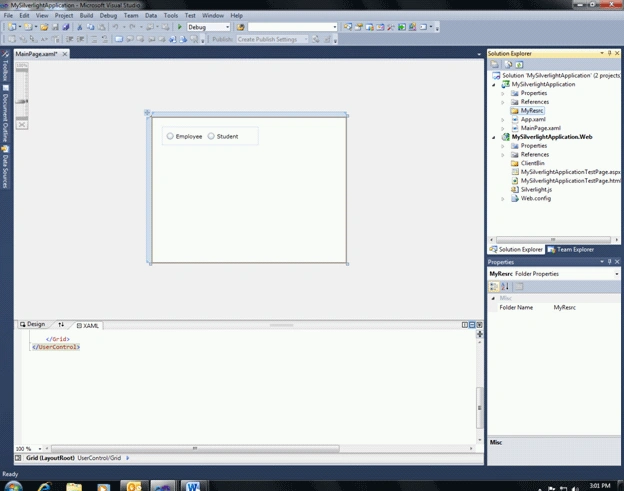Toggle horizontal split view icon in designer
The image size is (624, 491).
tap(472, 325)
